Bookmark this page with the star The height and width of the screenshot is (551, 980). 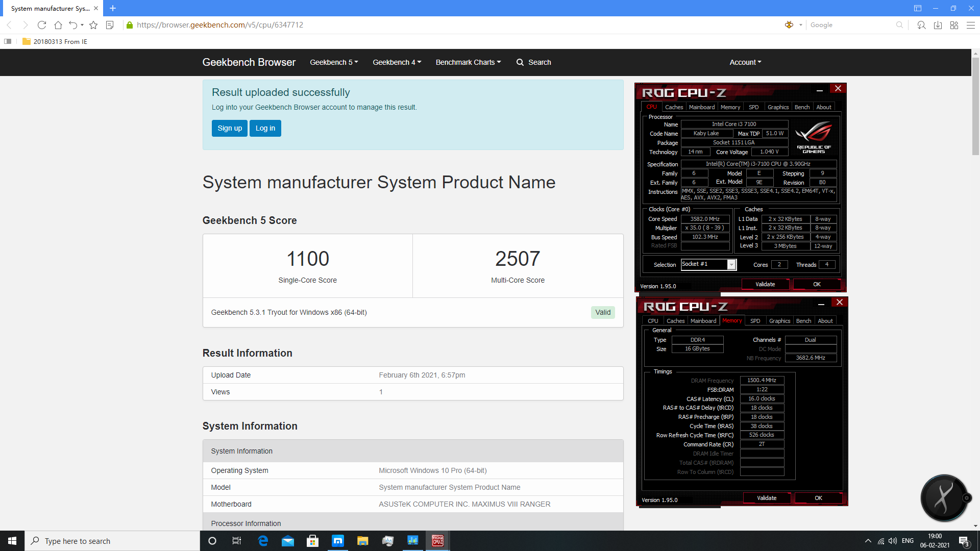(x=93, y=25)
